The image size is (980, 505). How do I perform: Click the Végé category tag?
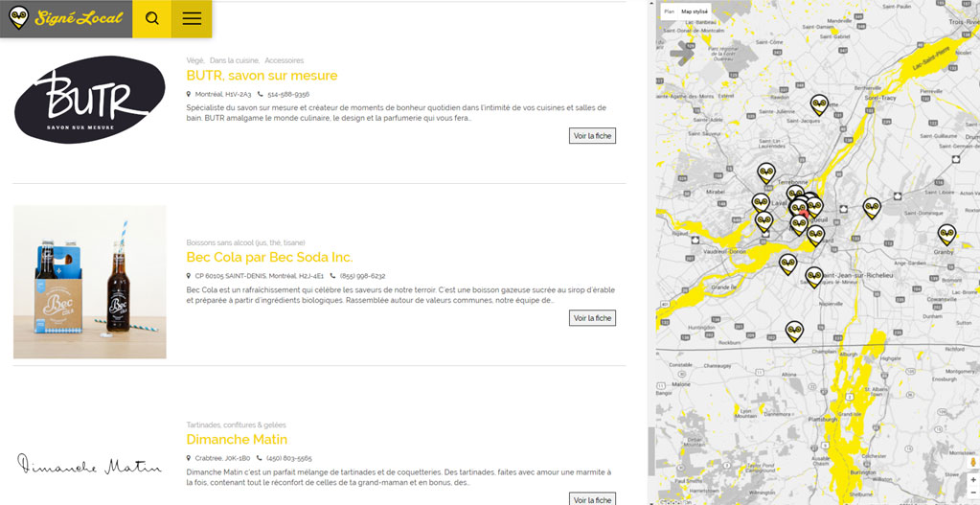click(195, 60)
